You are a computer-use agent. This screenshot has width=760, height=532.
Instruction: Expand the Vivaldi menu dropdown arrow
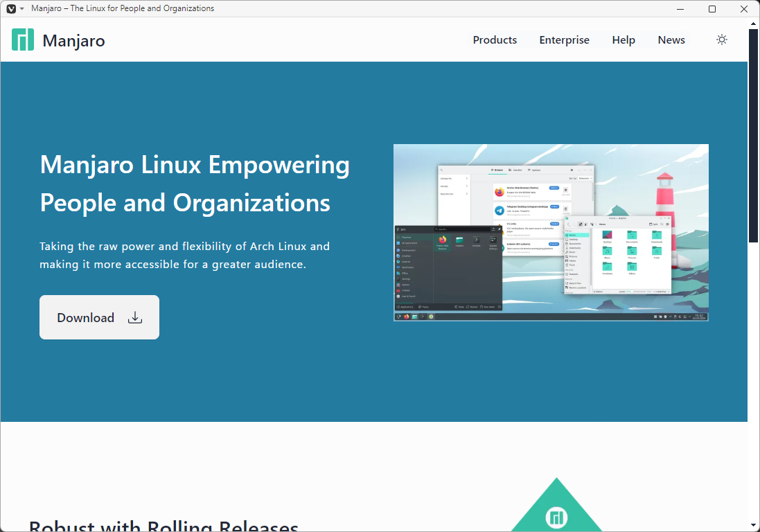point(21,9)
